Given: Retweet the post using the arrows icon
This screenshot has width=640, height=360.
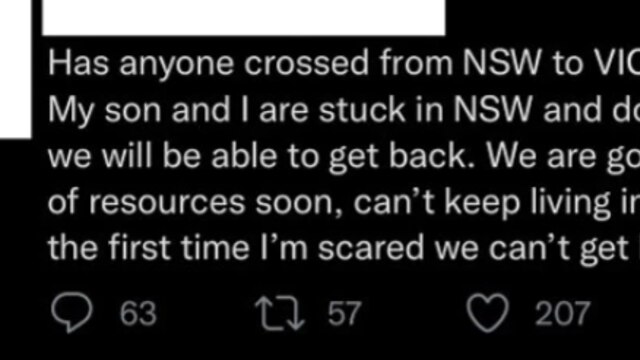Looking at the screenshot, I should pos(280,313).
